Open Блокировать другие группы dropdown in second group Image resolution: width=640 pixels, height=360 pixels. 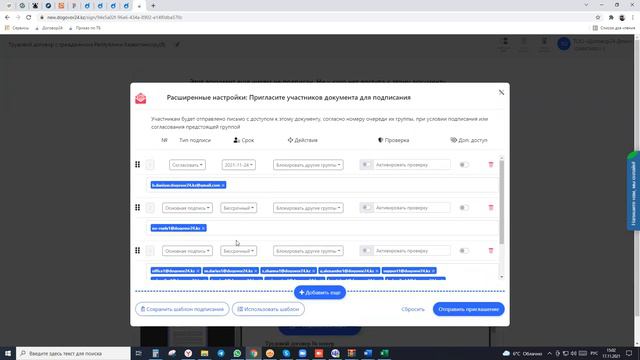coord(308,208)
